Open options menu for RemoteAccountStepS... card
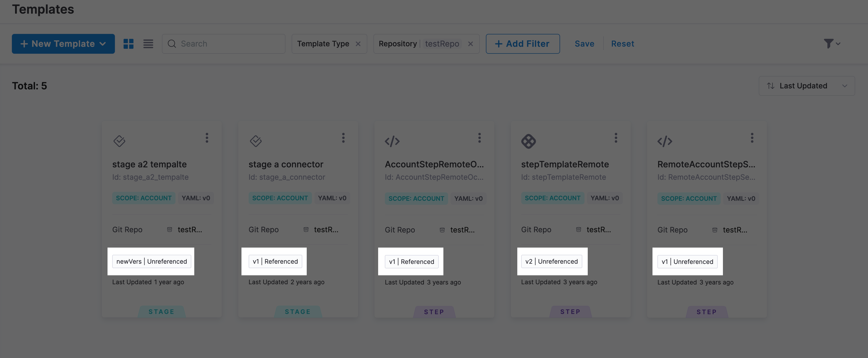 point(752,138)
